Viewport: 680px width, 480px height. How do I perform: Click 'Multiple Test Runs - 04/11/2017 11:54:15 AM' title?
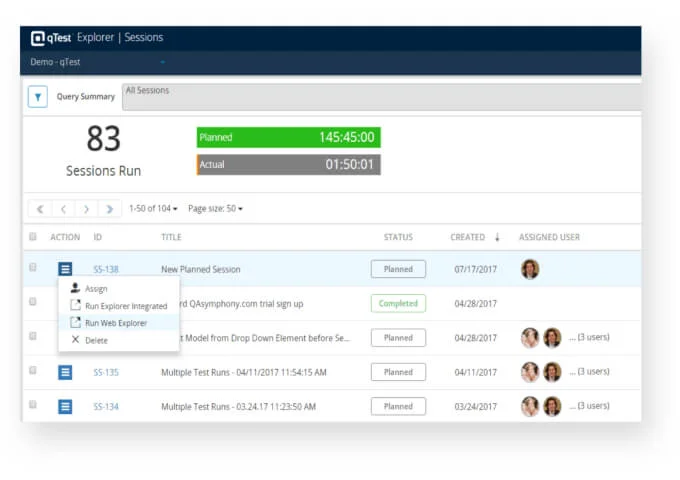point(244,372)
